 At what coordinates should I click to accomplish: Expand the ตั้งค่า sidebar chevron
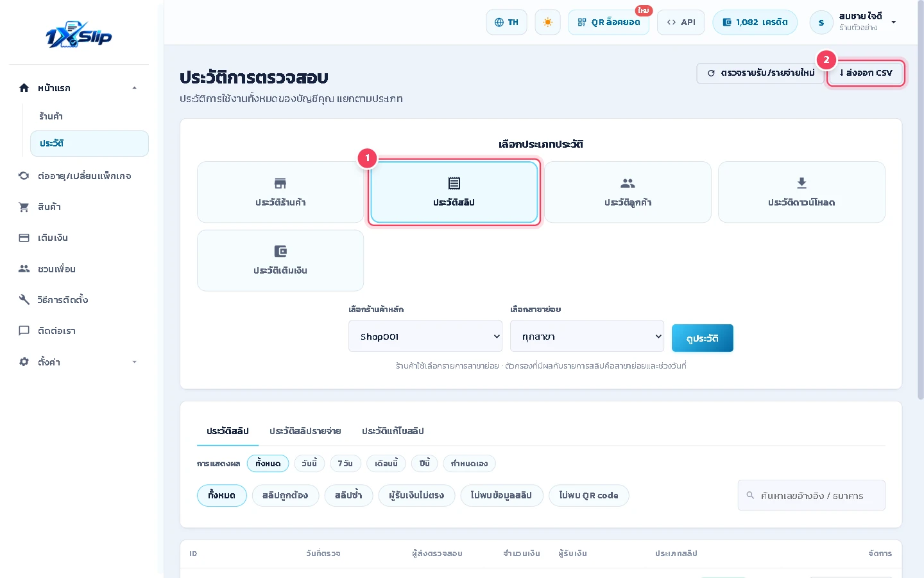(134, 362)
